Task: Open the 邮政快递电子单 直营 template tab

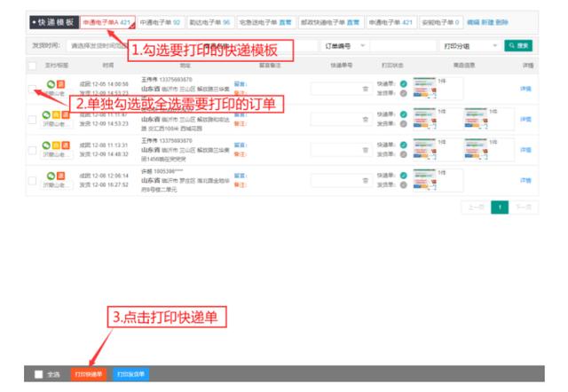Action: [330, 22]
